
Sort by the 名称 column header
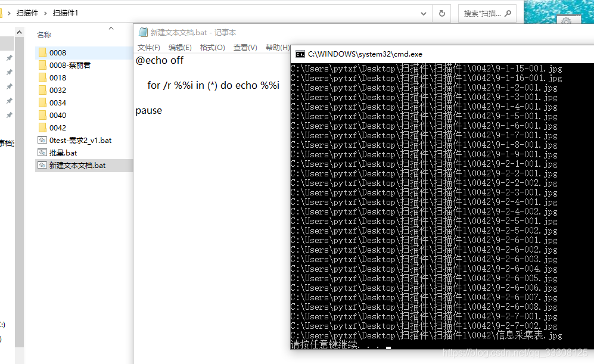click(44, 35)
